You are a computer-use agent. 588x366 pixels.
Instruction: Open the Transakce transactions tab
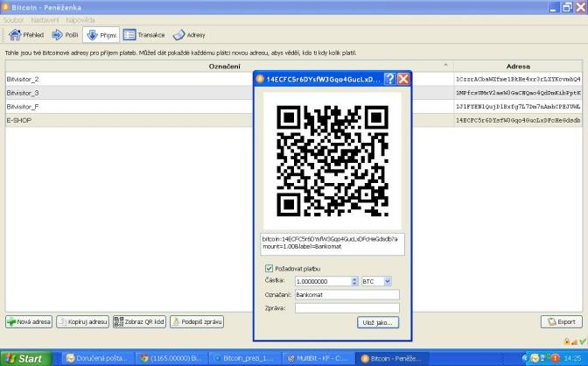(144, 35)
